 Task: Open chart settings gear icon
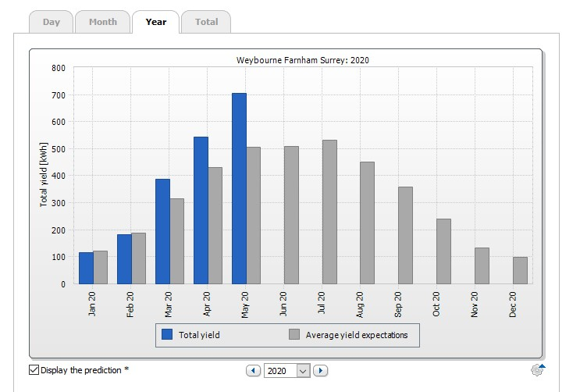coord(538,370)
